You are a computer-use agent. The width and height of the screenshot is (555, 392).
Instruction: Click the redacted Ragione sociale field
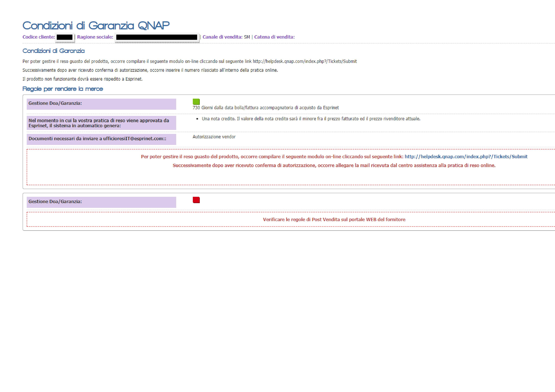point(157,37)
